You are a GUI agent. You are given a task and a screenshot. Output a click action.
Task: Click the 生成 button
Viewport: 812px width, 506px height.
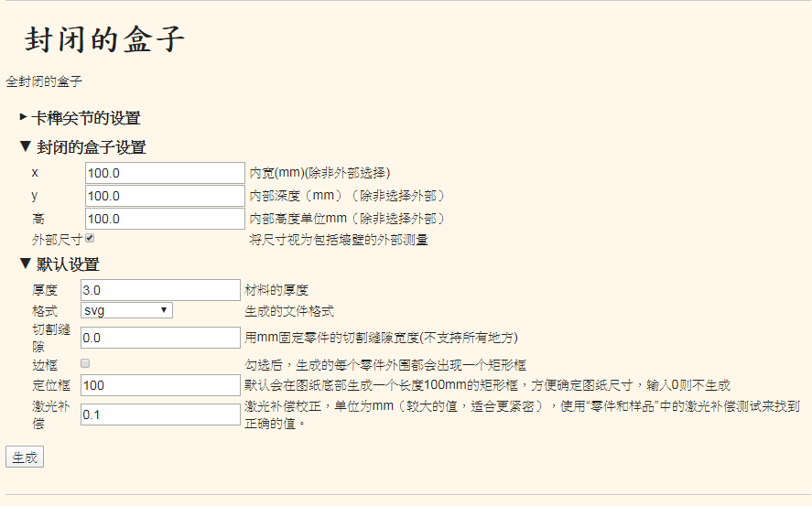(x=25, y=458)
